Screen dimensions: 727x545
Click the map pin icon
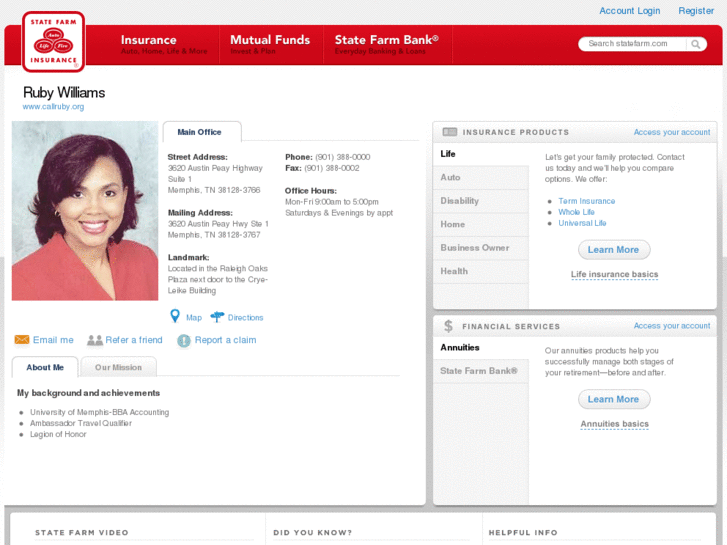(x=175, y=316)
